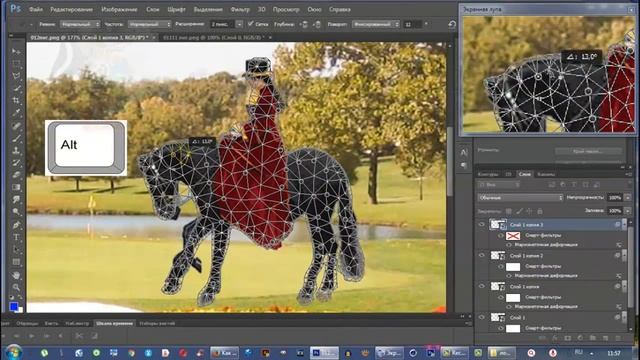Viewport: 640px width, 360px height.
Task: Open the layer filter type dropdown
Action: 499,185
